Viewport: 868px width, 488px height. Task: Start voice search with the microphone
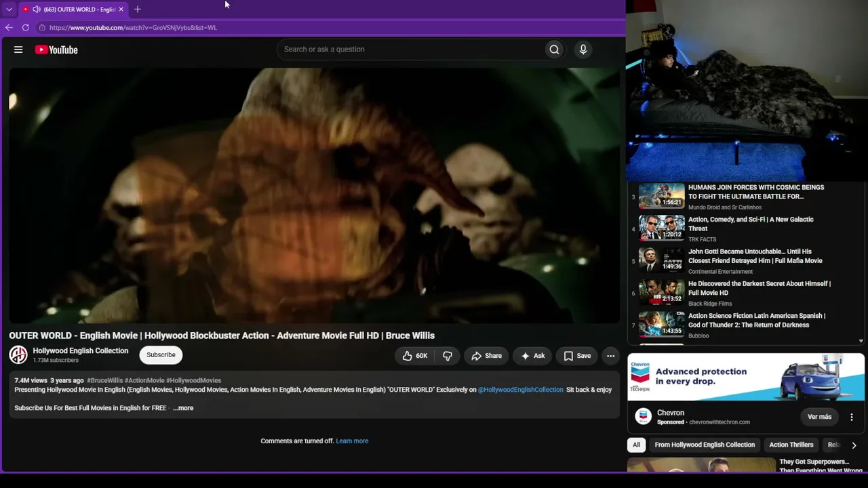pyautogui.click(x=583, y=49)
